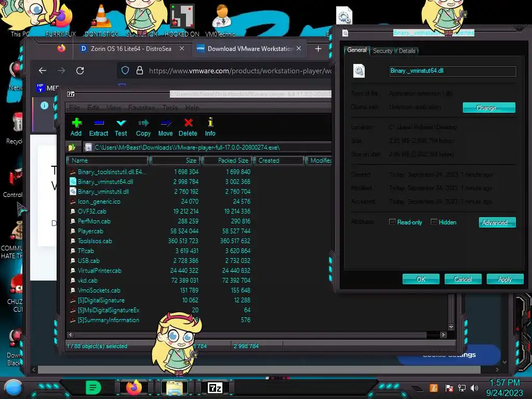Sort the file list by Size column
The height and width of the screenshot is (399, 532).
[176, 161]
